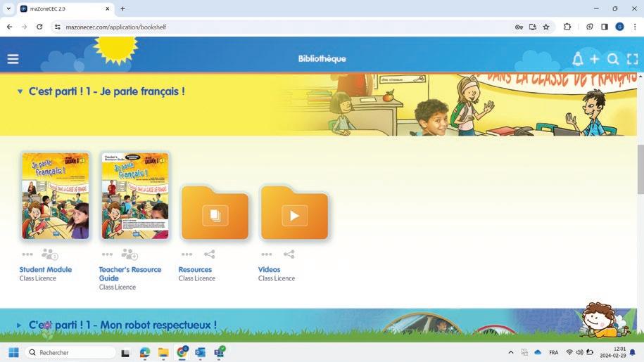The height and width of the screenshot is (362, 644).
Task: Collapse Je parle français section
Action: 20,91
